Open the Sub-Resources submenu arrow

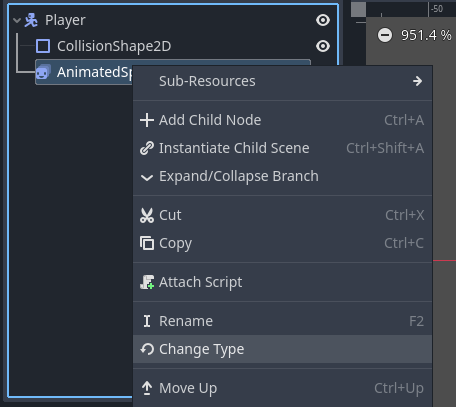pos(417,81)
